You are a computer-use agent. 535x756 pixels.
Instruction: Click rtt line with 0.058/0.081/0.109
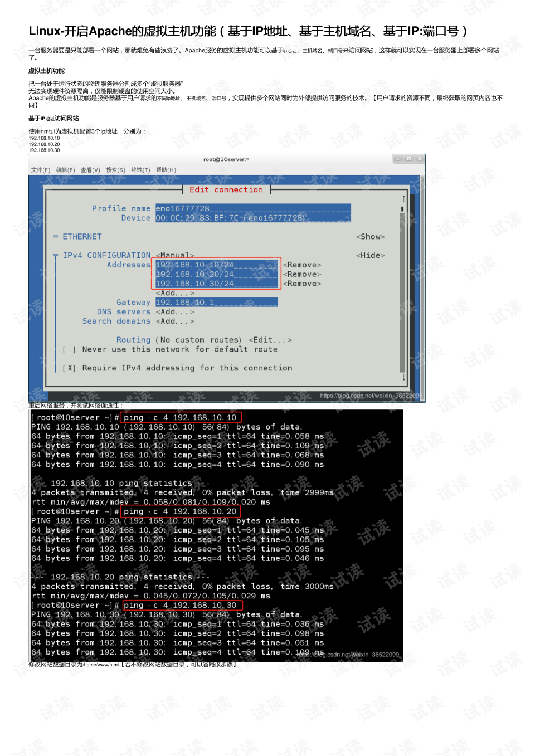pyautogui.click(x=151, y=502)
